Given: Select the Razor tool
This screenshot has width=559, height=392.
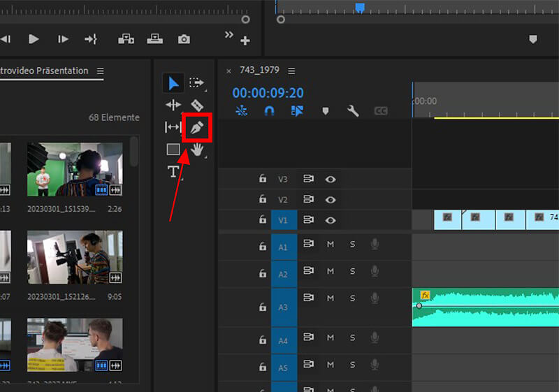Looking at the screenshot, I should pyautogui.click(x=197, y=106).
